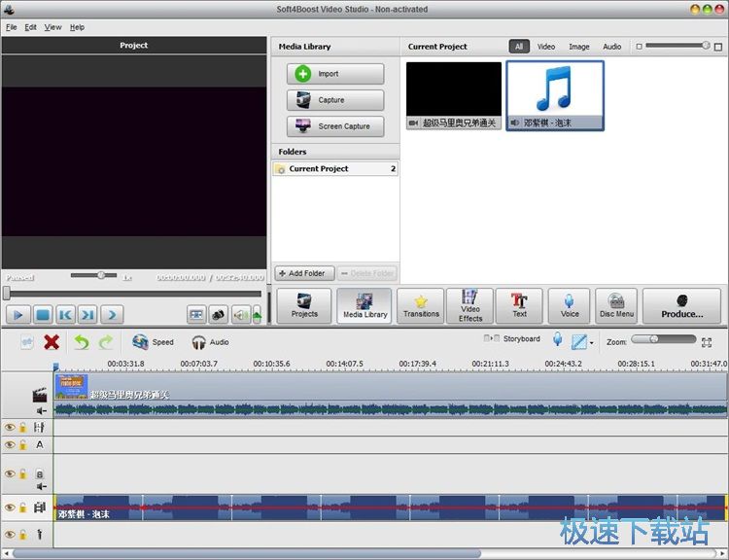Filter media library to All
This screenshot has width=729, height=560.
click(x=519, y=47)
